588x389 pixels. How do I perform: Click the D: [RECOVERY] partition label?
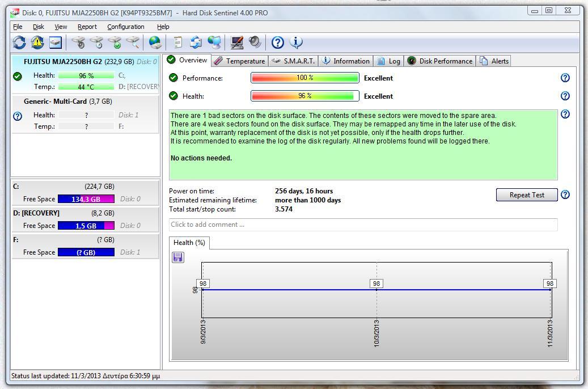tap(36, 213)
